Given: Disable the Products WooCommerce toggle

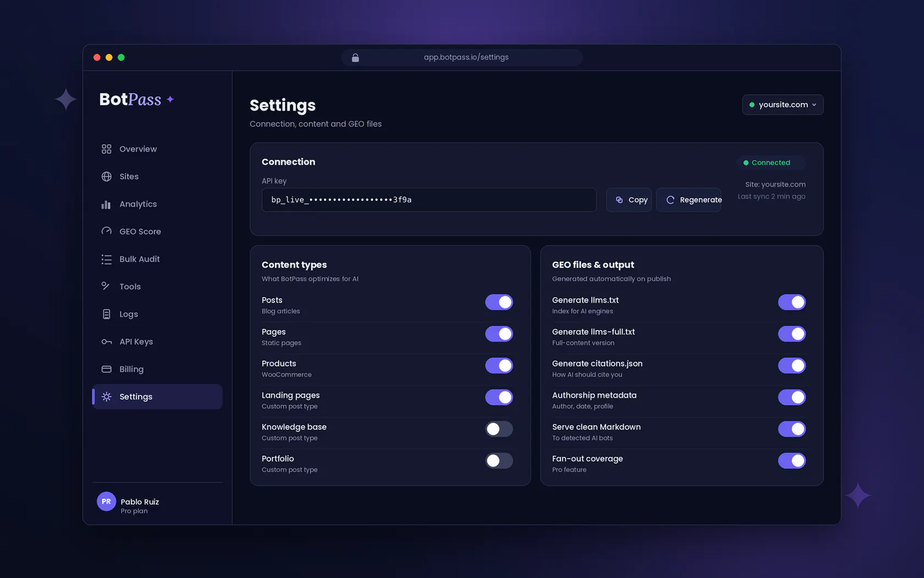Looking at the screenshot, I should 499,366.
